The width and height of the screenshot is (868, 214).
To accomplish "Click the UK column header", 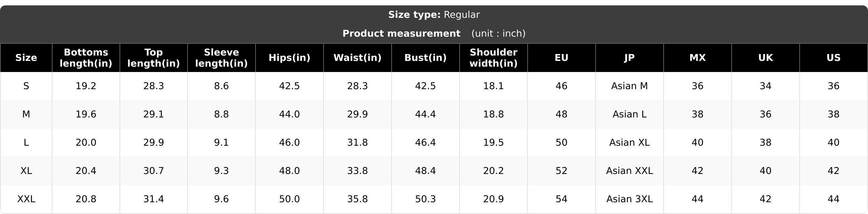I will coord(766,58).
